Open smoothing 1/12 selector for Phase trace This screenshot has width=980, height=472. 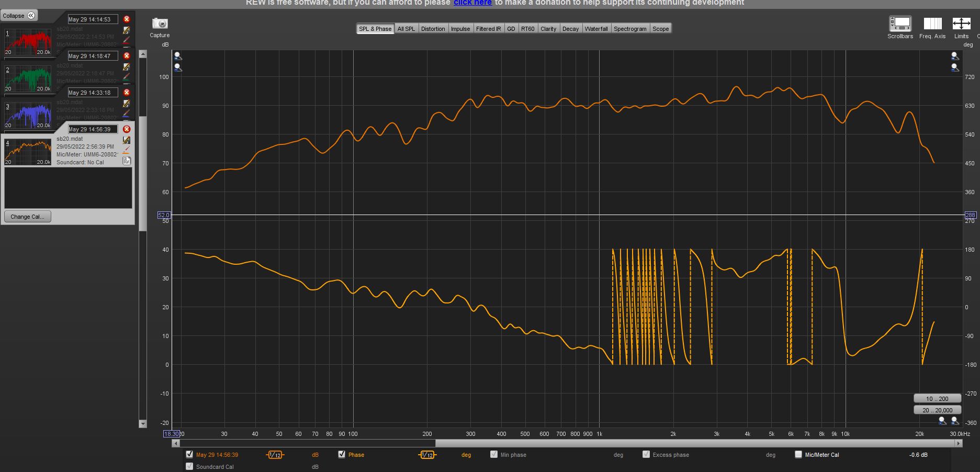(427, 455)
